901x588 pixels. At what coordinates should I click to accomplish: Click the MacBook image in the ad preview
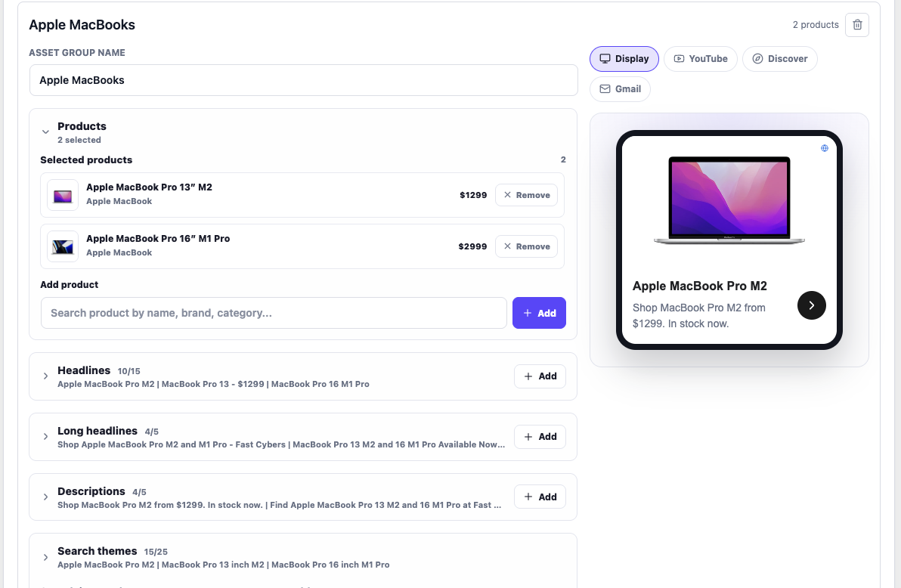(x=729, y=200)
